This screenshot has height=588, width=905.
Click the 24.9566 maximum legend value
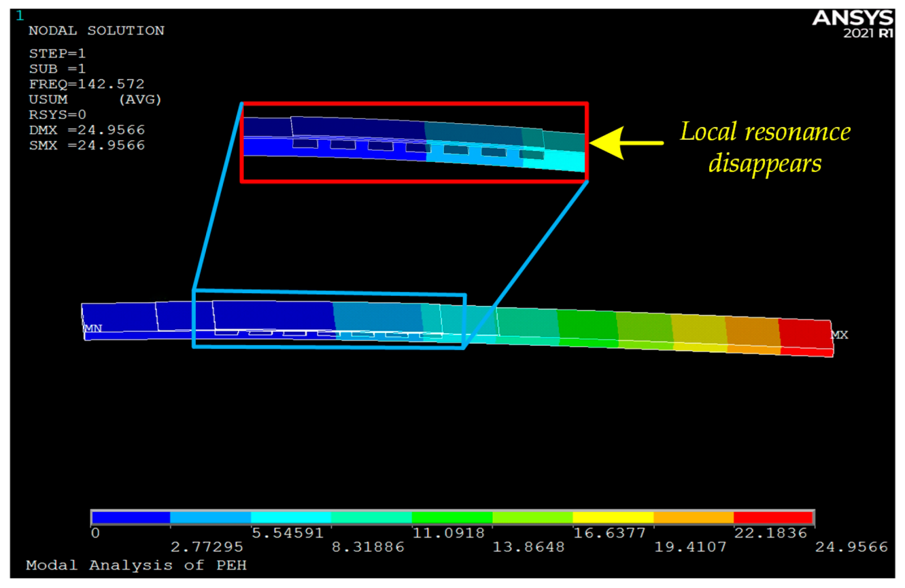pos(851,547)
